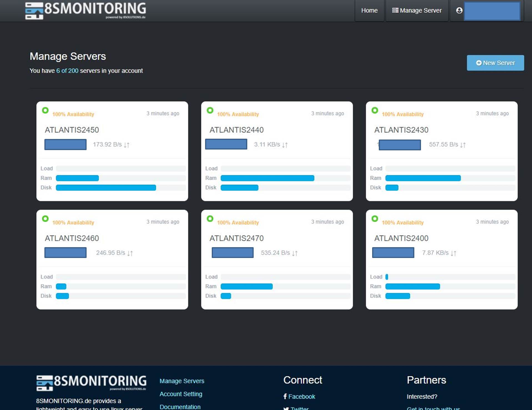Open the Manage Servers footer link
Viewport: 532px width, 410px height.
(x=182, y=381)
